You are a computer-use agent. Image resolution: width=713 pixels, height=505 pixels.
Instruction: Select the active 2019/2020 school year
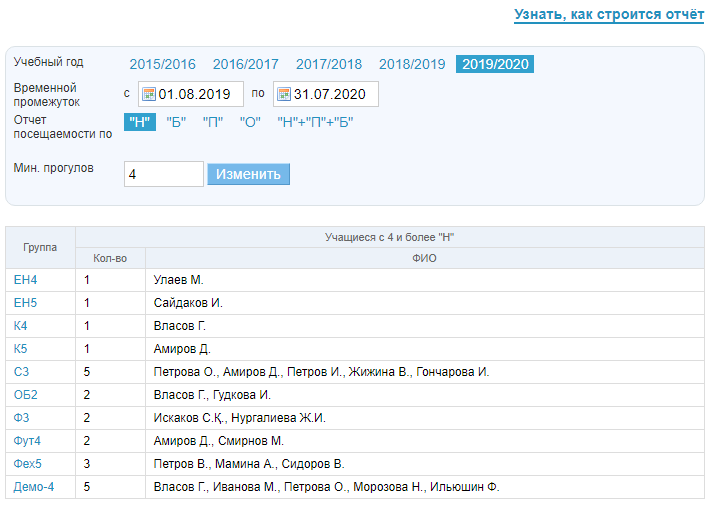494,64
